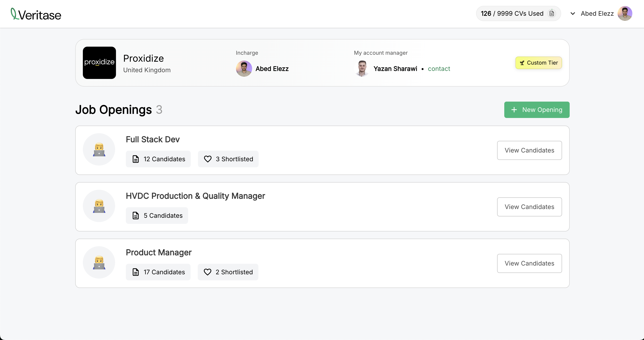The image size is (644, 340).
Task: Click the heart icon for 3 Shortlisted
Action: coord(208,159)
